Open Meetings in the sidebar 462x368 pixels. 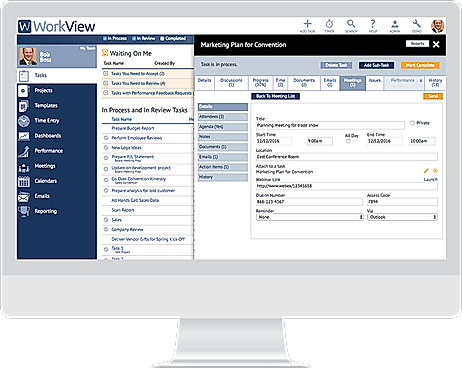(57, 166)
